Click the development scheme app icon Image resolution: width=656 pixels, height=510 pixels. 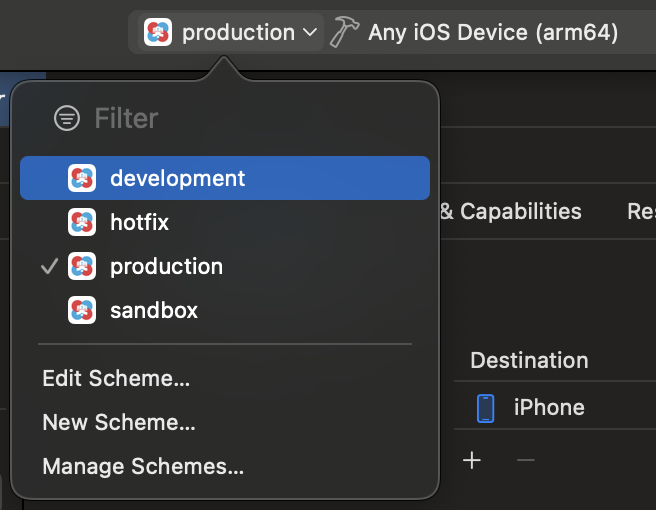click(x=82, y=178)
